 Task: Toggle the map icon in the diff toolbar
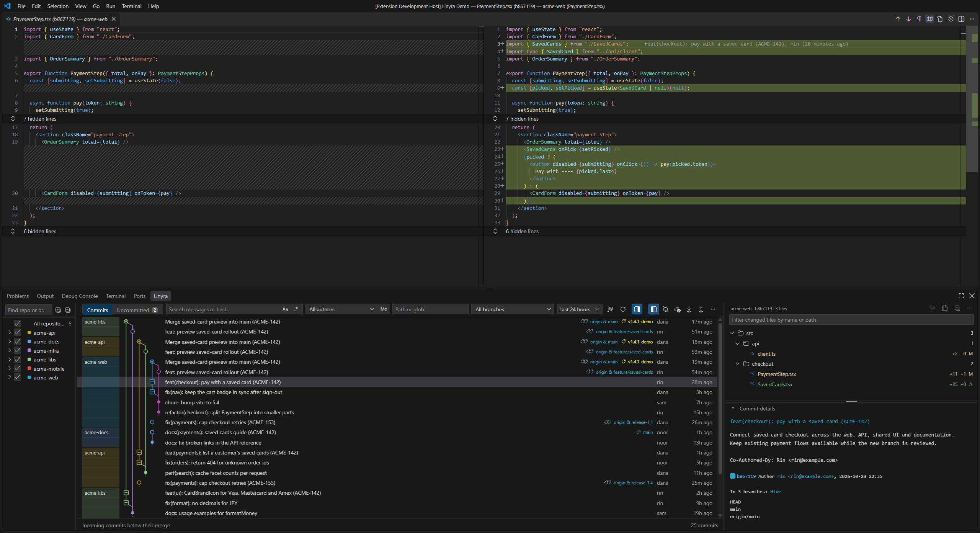coord(929,19)
